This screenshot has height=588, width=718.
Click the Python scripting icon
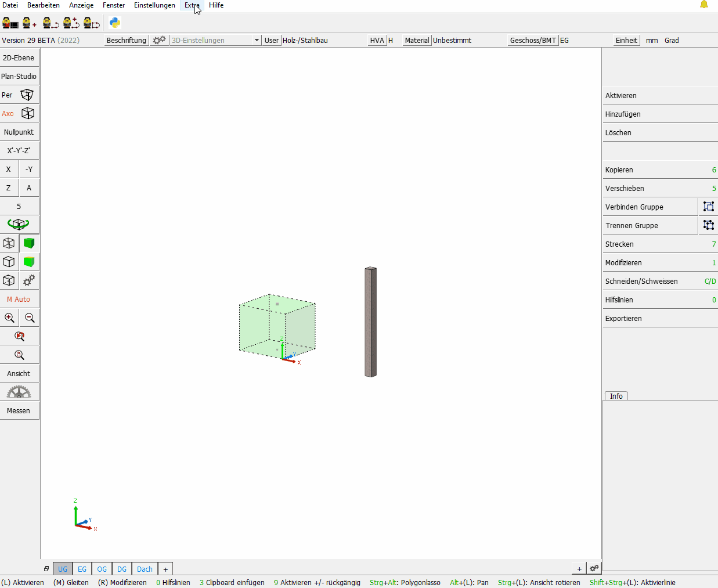point(115,23)
